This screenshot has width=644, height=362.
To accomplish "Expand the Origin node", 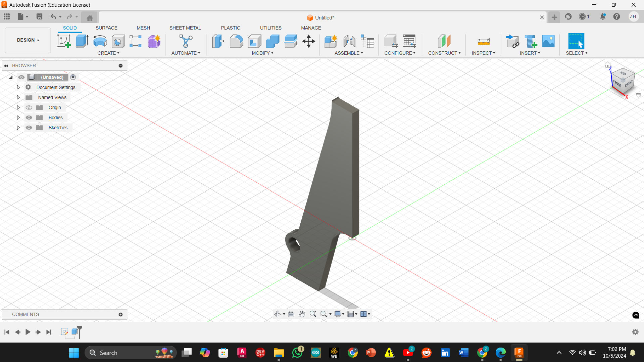I will 18,107.
